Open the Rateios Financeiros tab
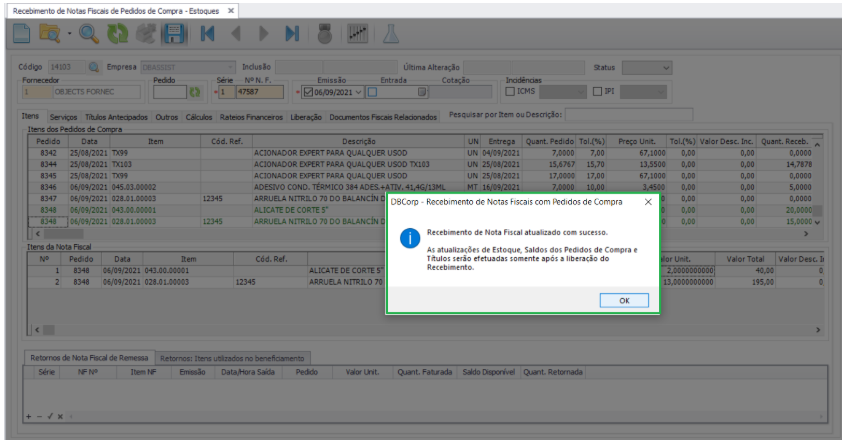 click(x=250, y=117)
